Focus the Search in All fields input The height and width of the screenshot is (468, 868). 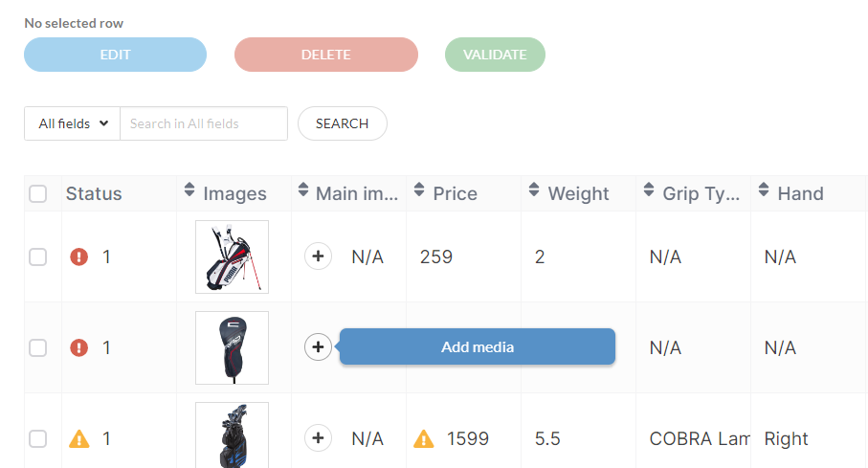[x=204, y=123]
